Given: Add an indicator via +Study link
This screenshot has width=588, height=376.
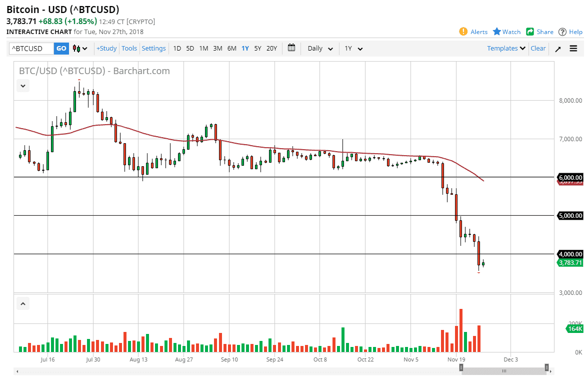Looking at the screenshot, I should (106, 48).
